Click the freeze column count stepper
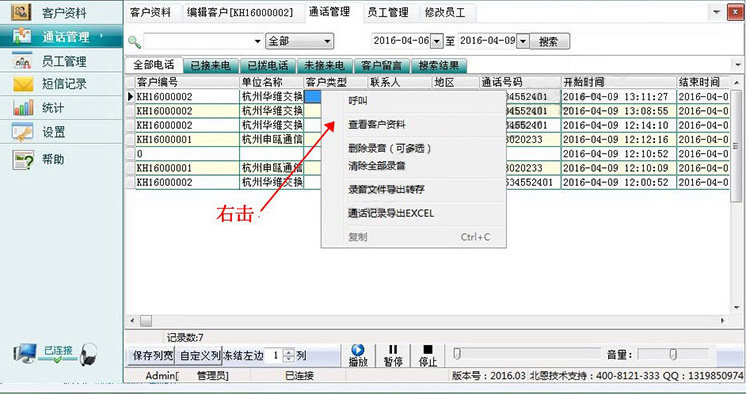The width and height of the screenshot is (750, 394). pos(288,355)
